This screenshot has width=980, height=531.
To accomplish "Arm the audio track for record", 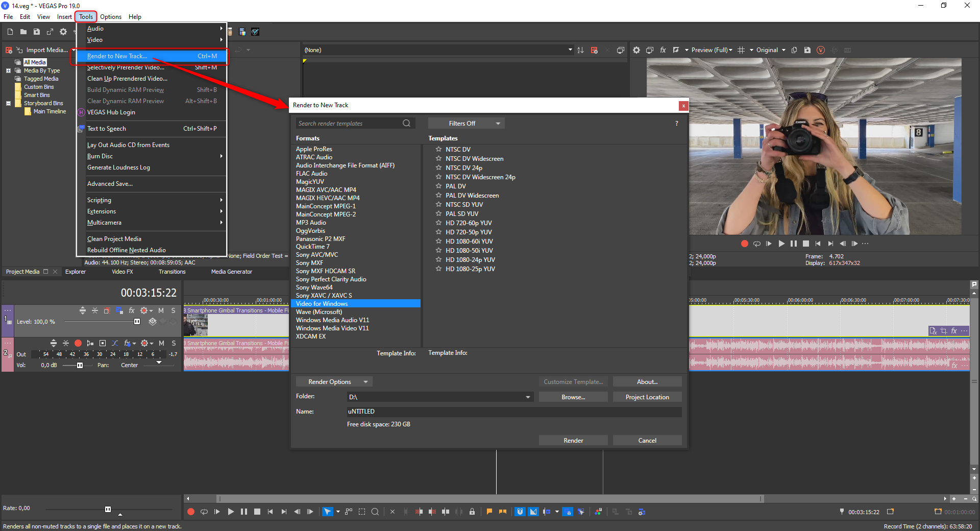I will point(78,343).
